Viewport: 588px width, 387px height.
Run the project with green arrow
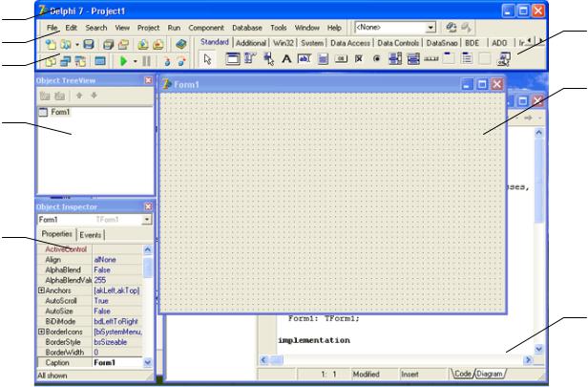(x=123, y=61)
